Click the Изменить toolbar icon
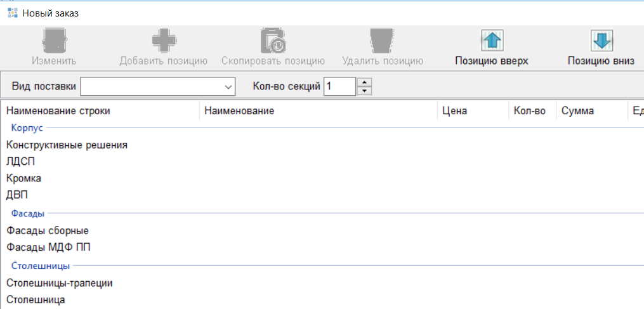The image size is (644, 309). pos(55,42)
